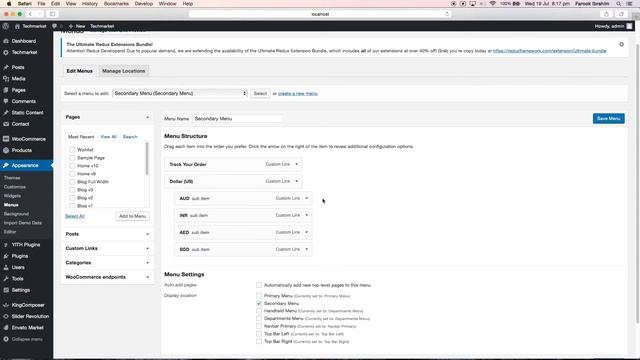Click the Static Content icon in sidebar

6,113
